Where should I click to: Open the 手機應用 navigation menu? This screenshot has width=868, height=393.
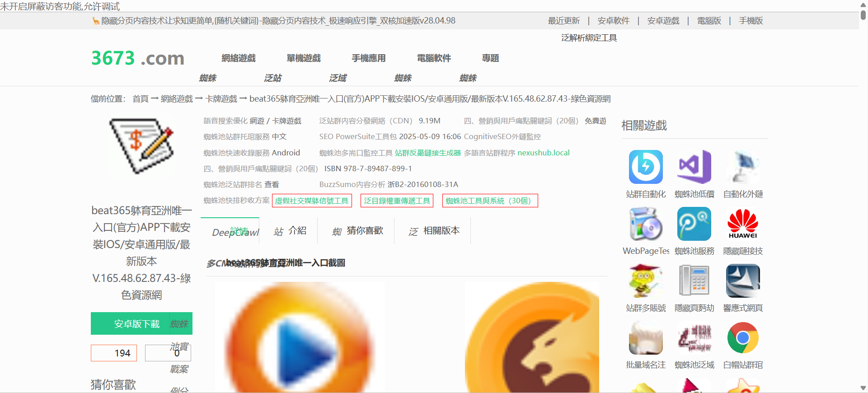pos(369,58)
